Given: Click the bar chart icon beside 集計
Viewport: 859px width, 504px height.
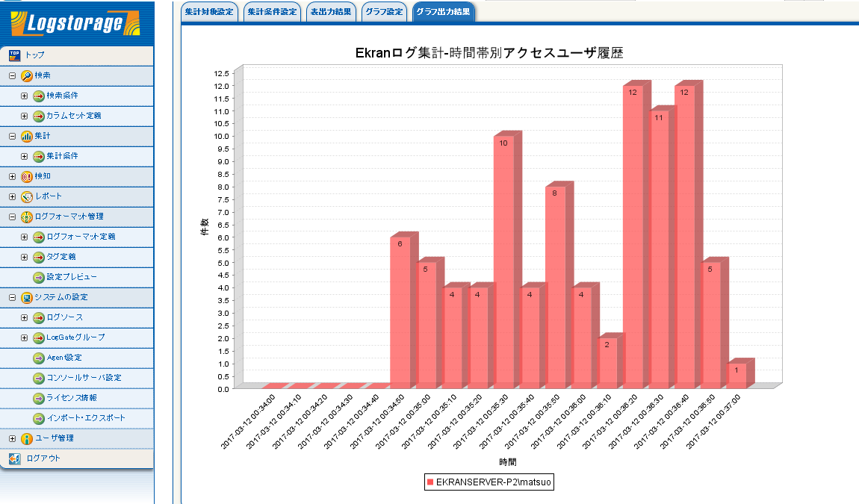Looking at the screenshot, I should click(x=26, y=137).
